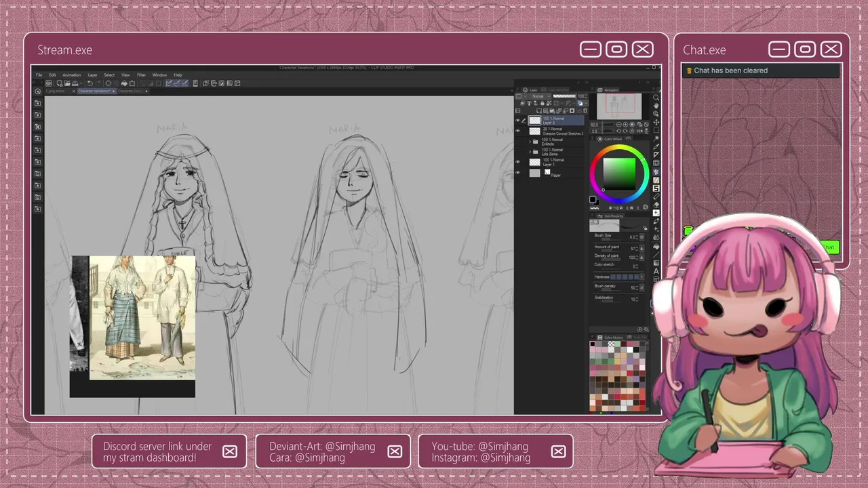Select the Text tool (A icon)

[656, 271]
